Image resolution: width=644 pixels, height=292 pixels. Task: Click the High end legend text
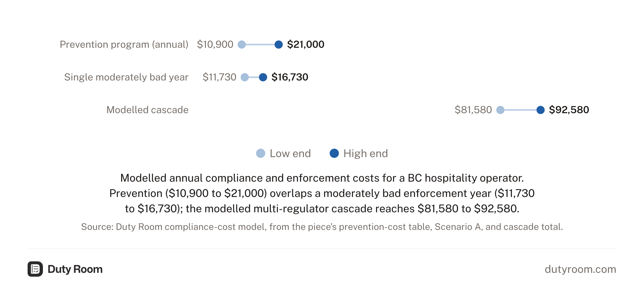tap(365, 153)
